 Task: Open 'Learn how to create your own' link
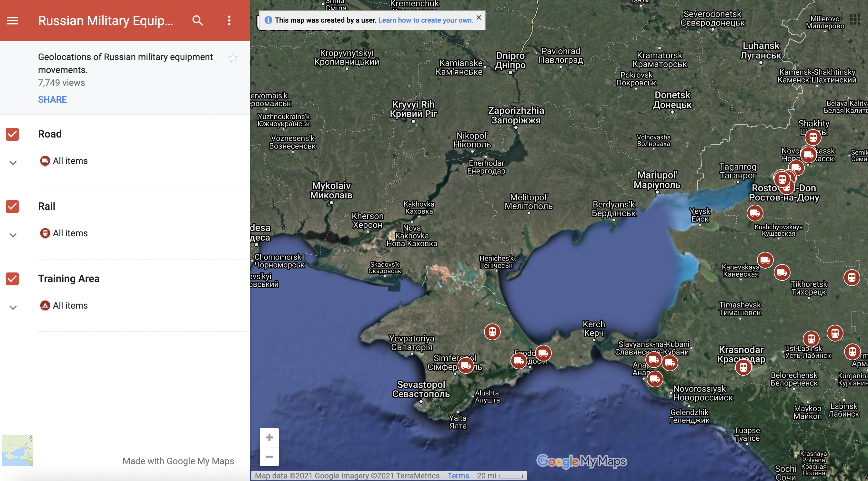click(426, 20)
